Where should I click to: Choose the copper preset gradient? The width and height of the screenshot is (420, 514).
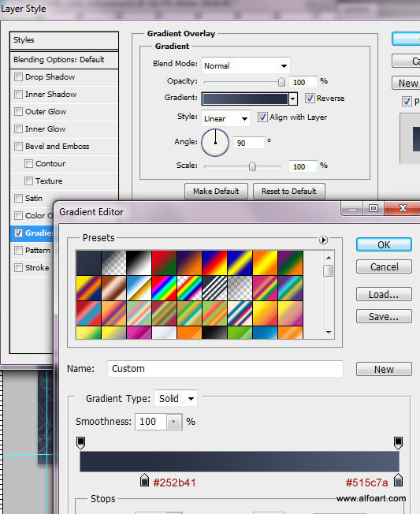113,289
